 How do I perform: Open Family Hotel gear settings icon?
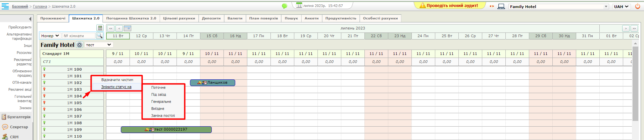pos(80,45)
